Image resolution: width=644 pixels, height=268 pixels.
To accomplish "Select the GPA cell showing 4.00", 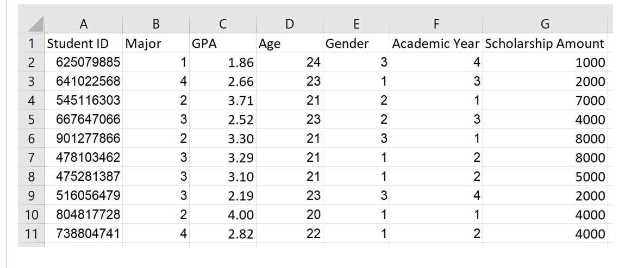I will [223, 215].
